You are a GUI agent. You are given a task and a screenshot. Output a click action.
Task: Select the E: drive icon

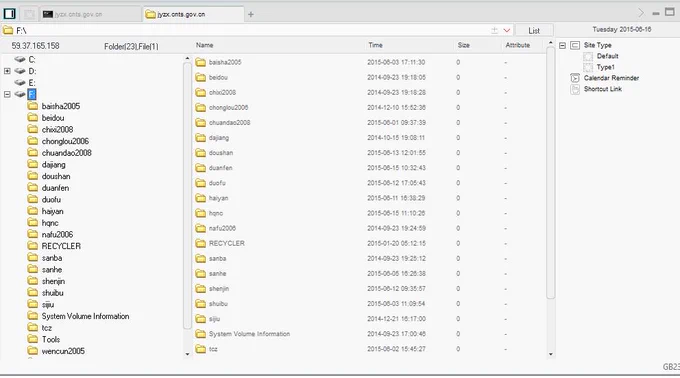coord(20,82)
